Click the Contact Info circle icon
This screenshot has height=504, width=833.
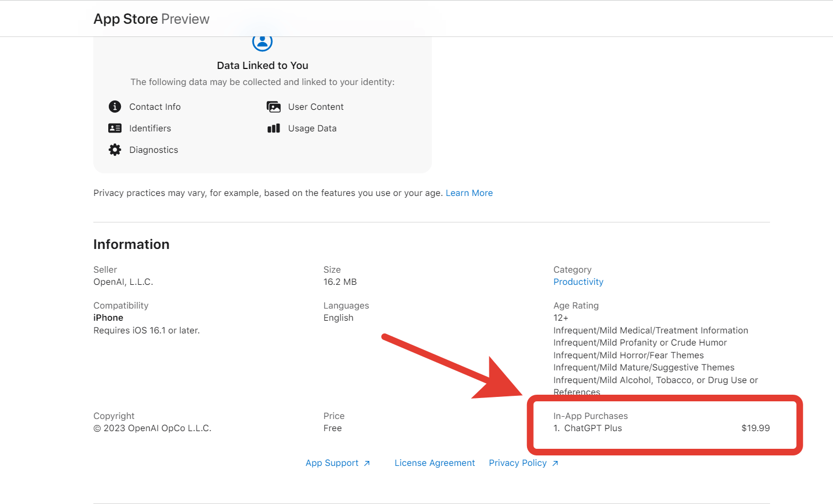tap(115, 107)
